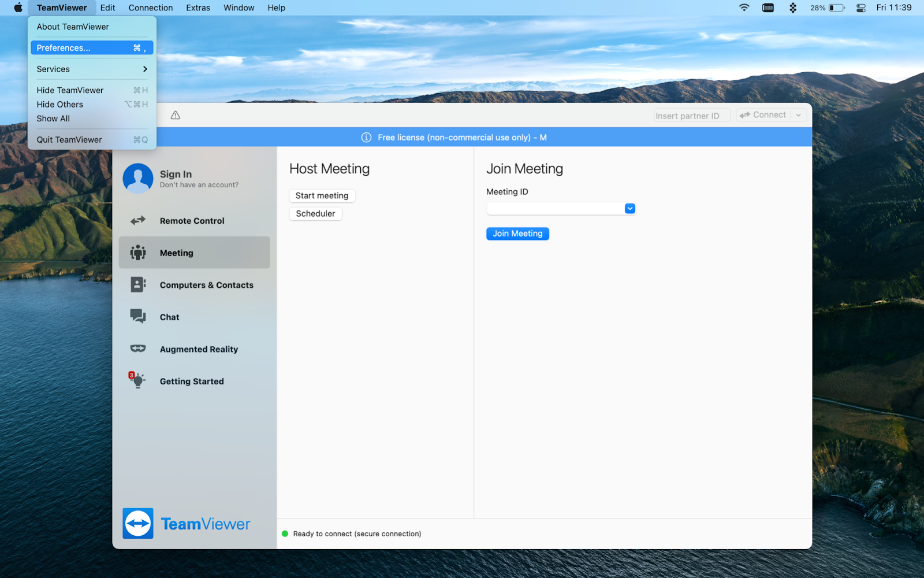Image resolution: width=924 pixels, height=578 pixels.
Task: Click the green connection status dot
Action: 285,533
